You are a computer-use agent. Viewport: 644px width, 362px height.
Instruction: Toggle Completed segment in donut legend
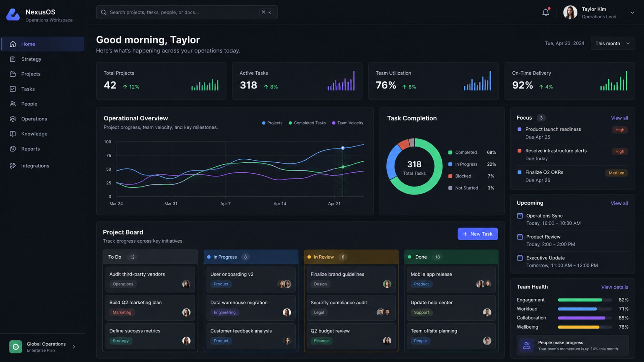(x=472, y=152)
